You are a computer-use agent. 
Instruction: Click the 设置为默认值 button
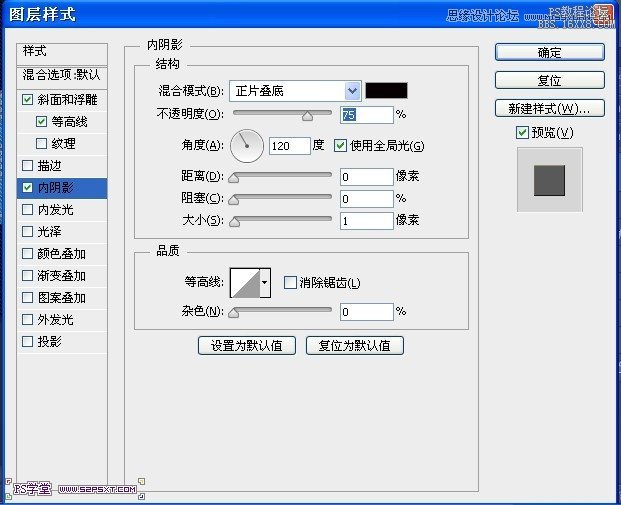(x=247, y=346)
